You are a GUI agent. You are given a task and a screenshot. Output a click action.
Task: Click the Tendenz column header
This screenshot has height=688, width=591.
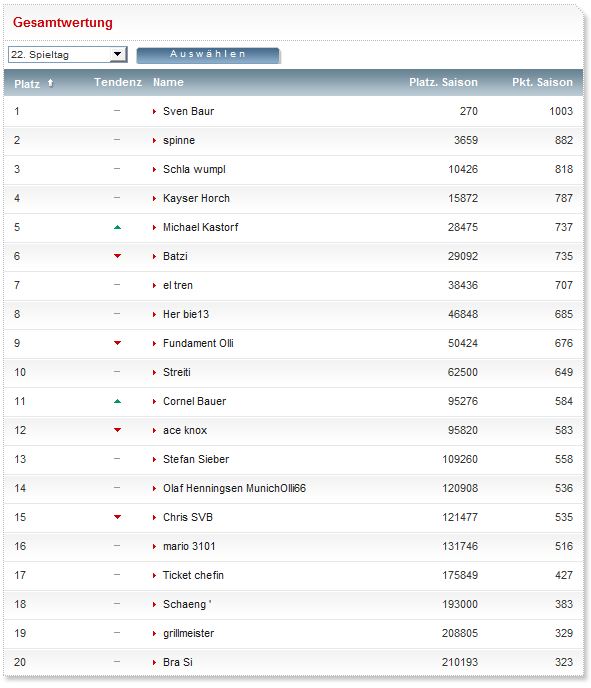click(x=118, y=82)
